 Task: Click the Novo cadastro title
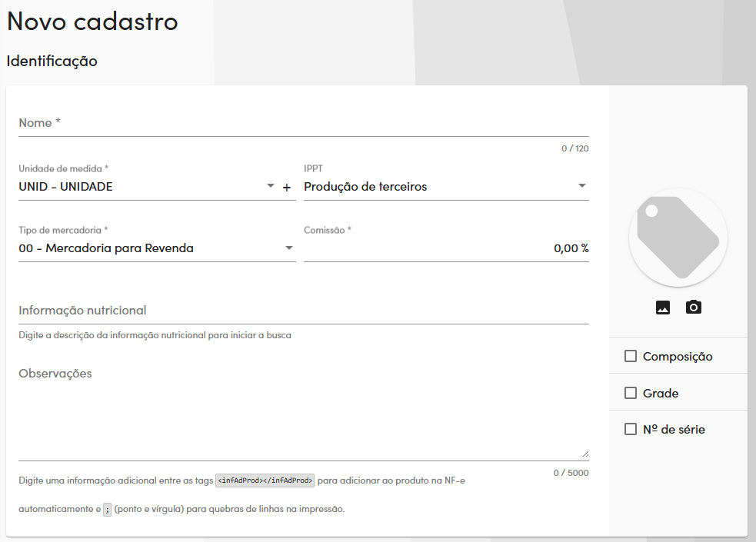(x=92, y=22)
